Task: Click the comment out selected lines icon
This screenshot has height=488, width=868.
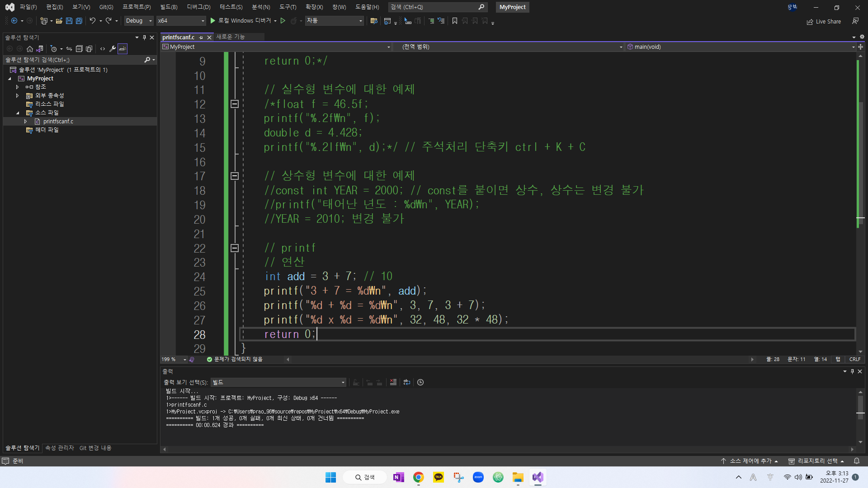Action: pyautogui.click(x=431, y=21)
